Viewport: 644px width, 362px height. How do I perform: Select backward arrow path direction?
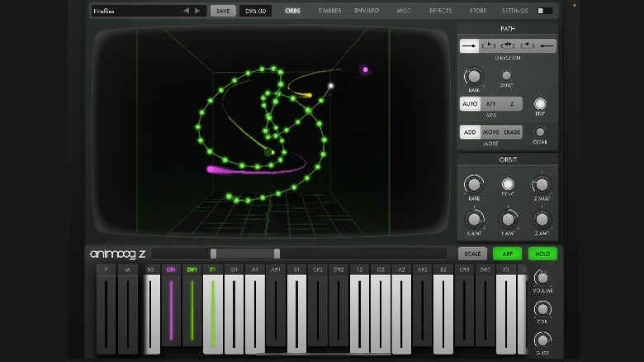click(x=547, y=45)
